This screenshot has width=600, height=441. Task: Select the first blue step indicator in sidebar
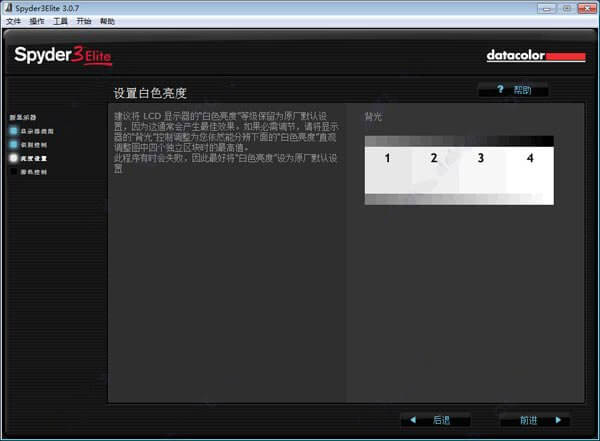pyautogui.click(x=14, y=131)
